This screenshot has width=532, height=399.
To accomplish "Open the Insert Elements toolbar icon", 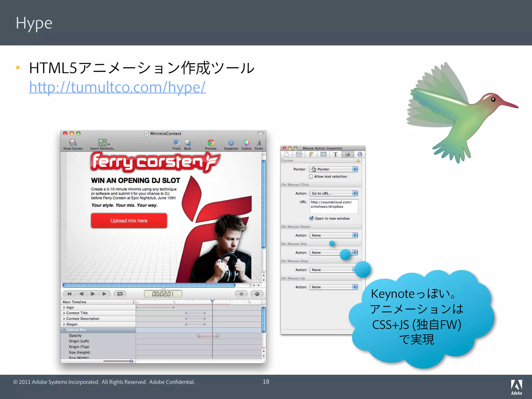I will click(x=103, y=142).
